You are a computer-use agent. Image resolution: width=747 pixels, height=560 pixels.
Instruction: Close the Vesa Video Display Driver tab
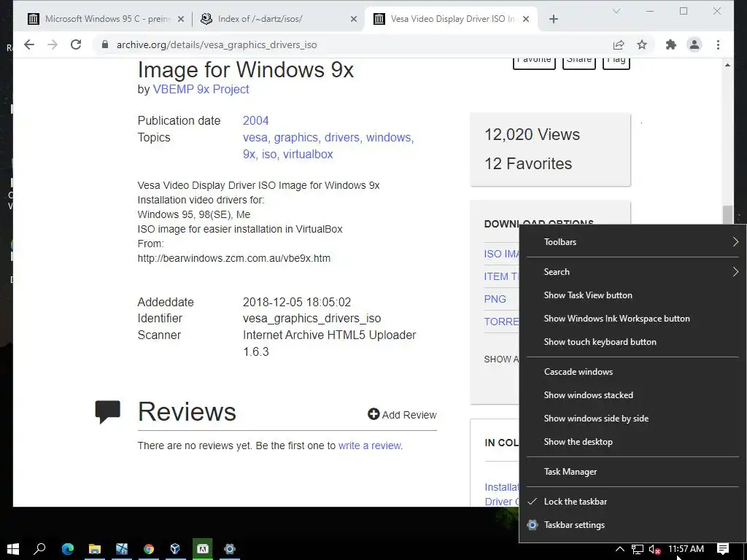pos(525,19)
